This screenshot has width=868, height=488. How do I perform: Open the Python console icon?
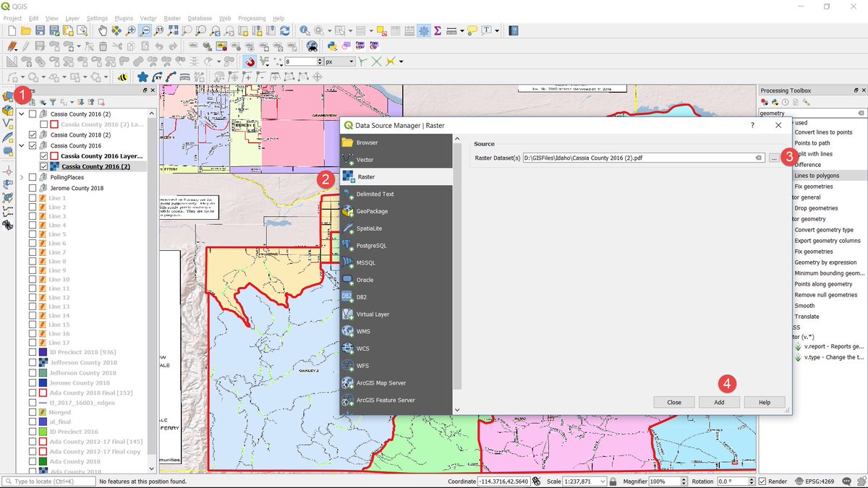coord(331,46)
